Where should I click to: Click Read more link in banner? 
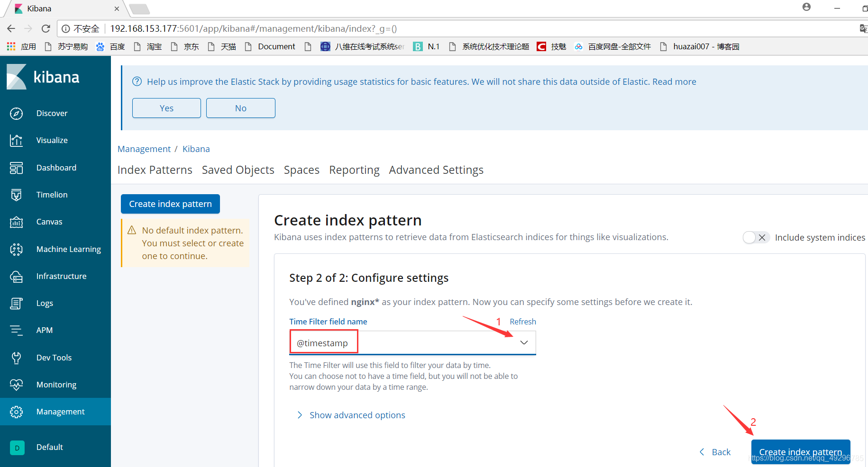674,81
